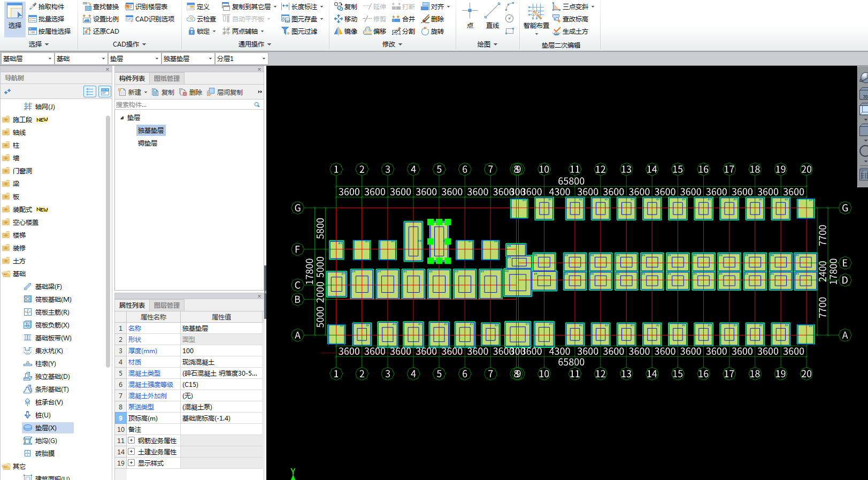Open 批量选择 batch select
Viewport: 868px width, 480px height.
46,19
